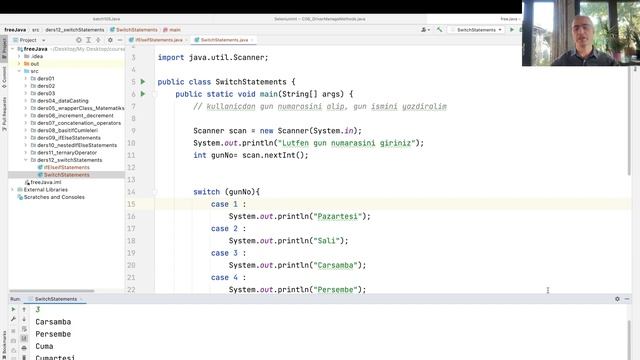This screenshot has width=640, height=360.
Task: Open the Bookmarks side tab
Action: [x=4, y=345]
